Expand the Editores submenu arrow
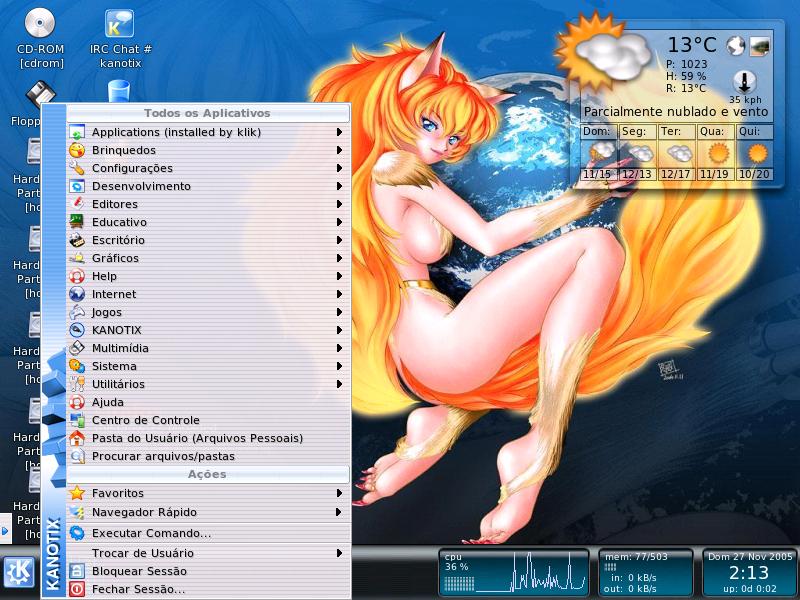Screen dimensions: 800x600 (x=339, y=204)
